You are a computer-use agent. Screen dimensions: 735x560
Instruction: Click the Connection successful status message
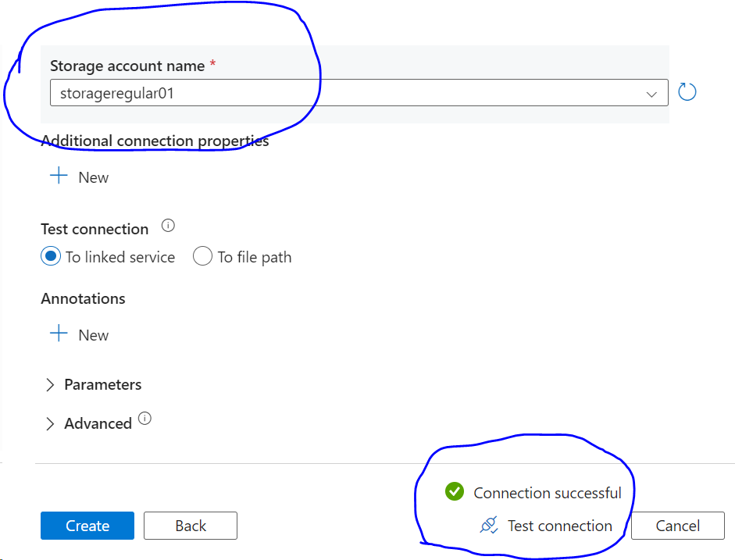pos(548,493)
